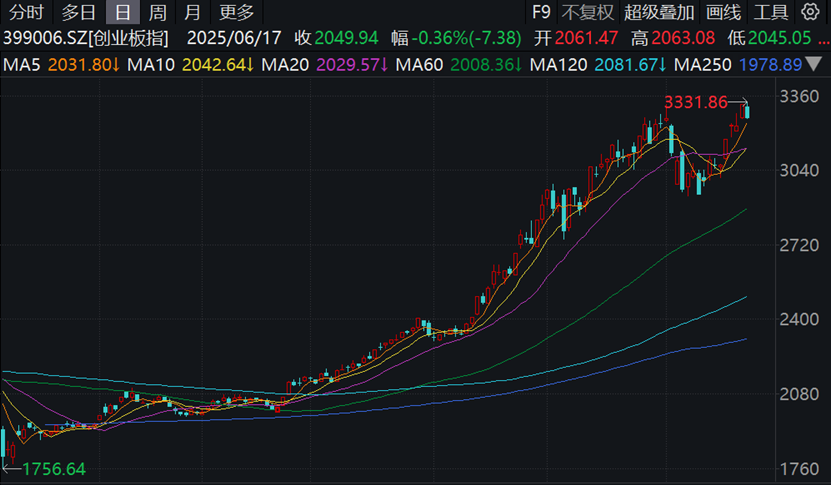Select the 多日 multi-day tab
831x485 pixels.
pos(79,13)
